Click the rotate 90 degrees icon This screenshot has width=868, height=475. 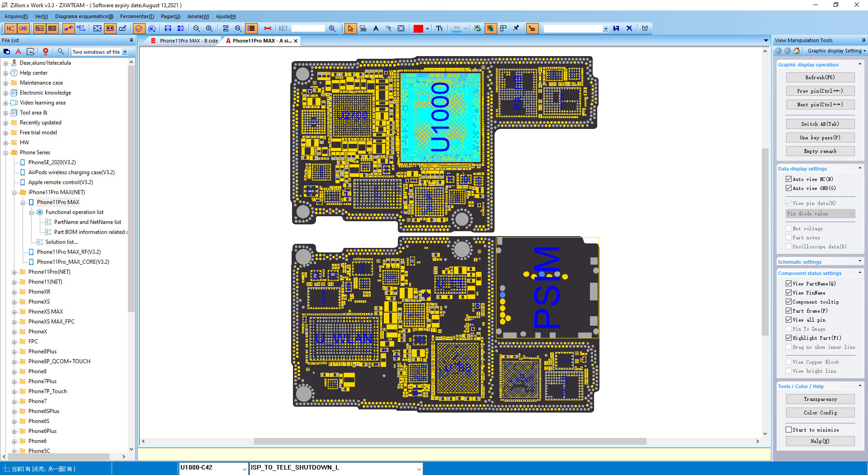(151, 28)
